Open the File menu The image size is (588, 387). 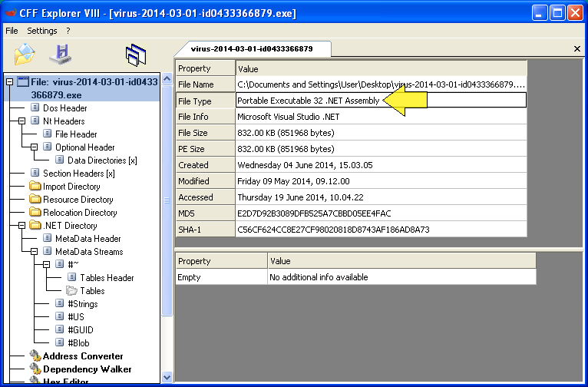(12, 31)
